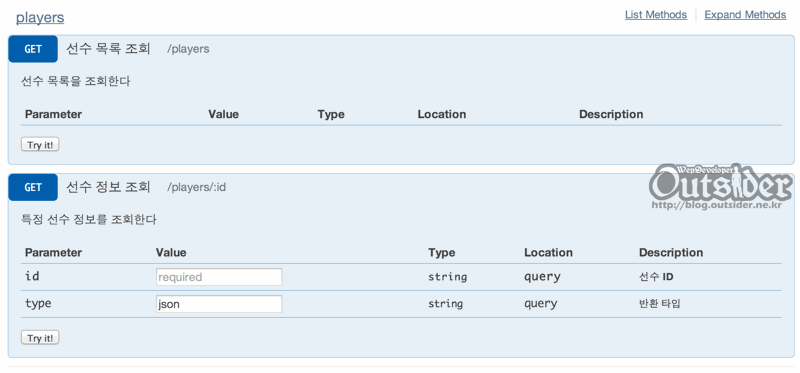Screen dimensions: 800x373
Task: Click the Expand Methods link
Action: tap(745, 15)
